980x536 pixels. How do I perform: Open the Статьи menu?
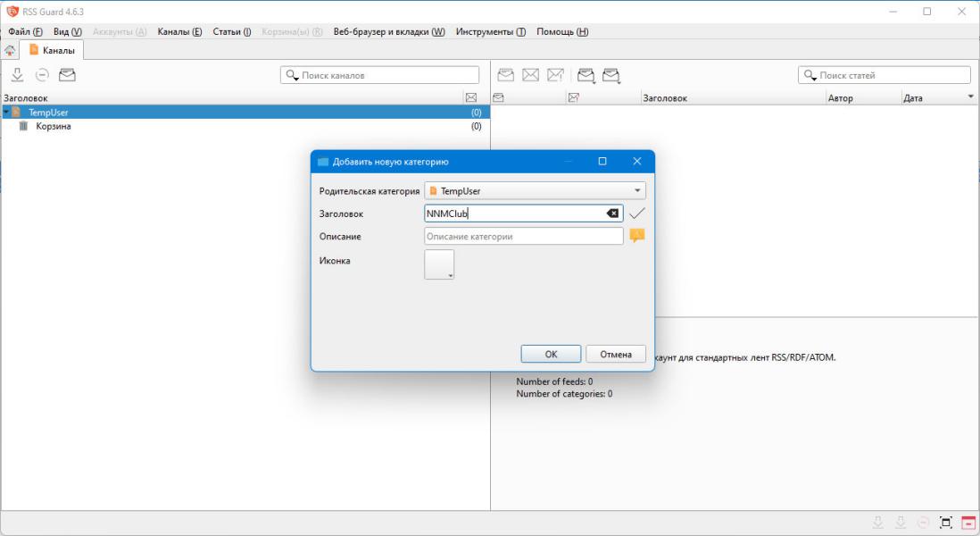coord(231,32)
